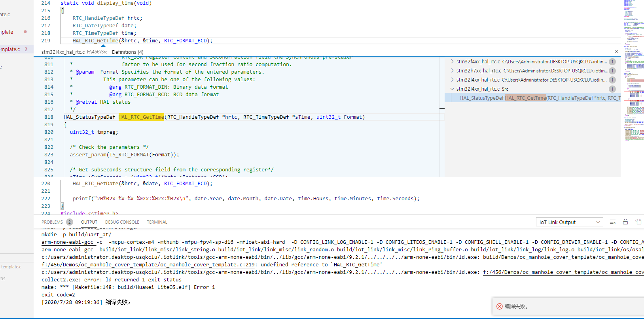Select the HAL_RTC_GetTime definition result row
Viewport: 644px width, 319px height.
click(x=532, y=98)
